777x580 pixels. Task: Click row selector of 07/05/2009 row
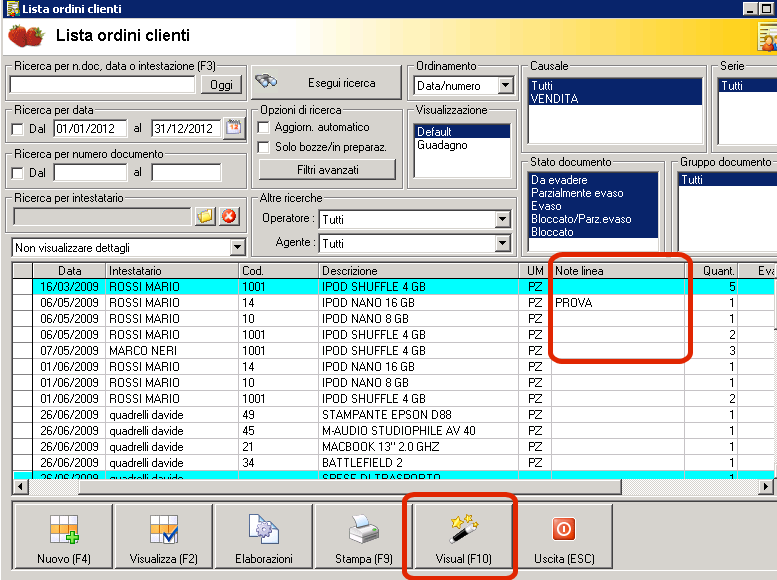tap(23, 350)
